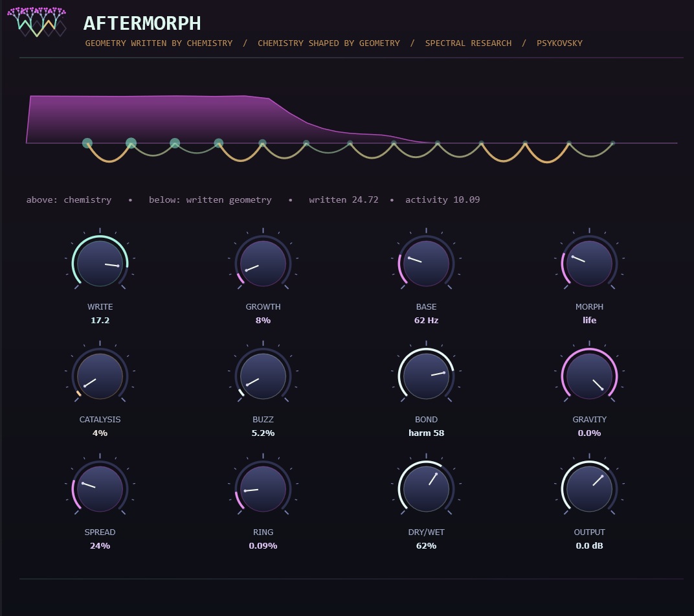Click the WRITE value 17.2

coord(100,320)
